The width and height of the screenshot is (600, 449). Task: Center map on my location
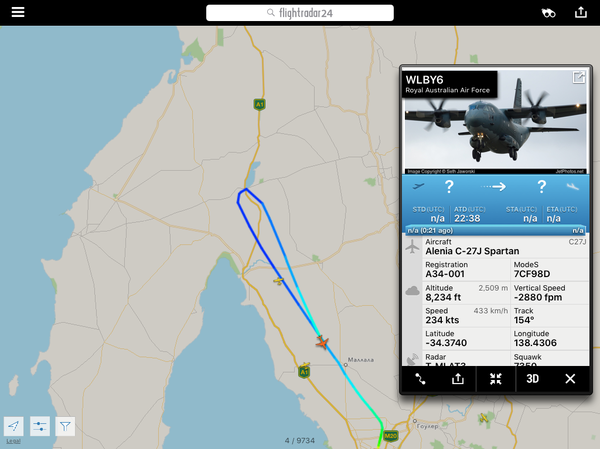[14, 426]
